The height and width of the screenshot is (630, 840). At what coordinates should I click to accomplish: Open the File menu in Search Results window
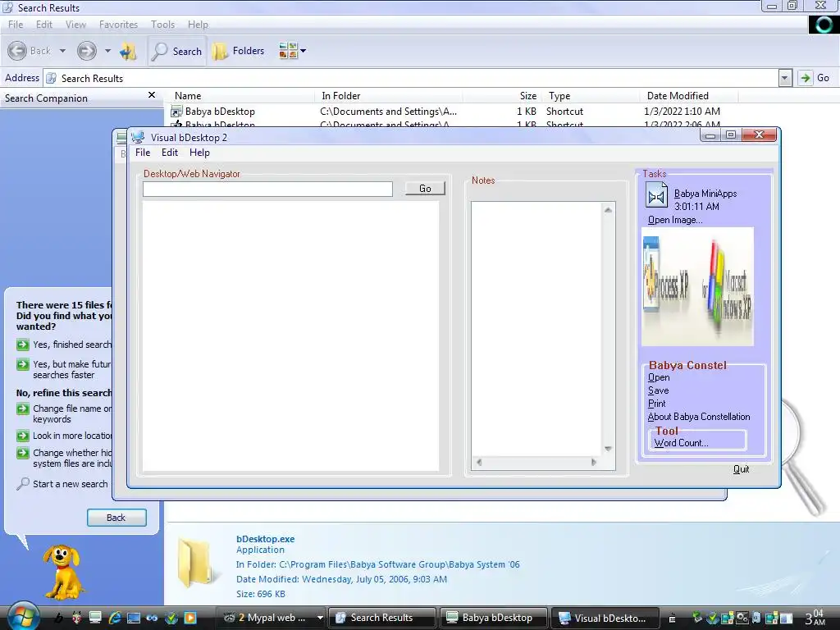coord(16,25)
